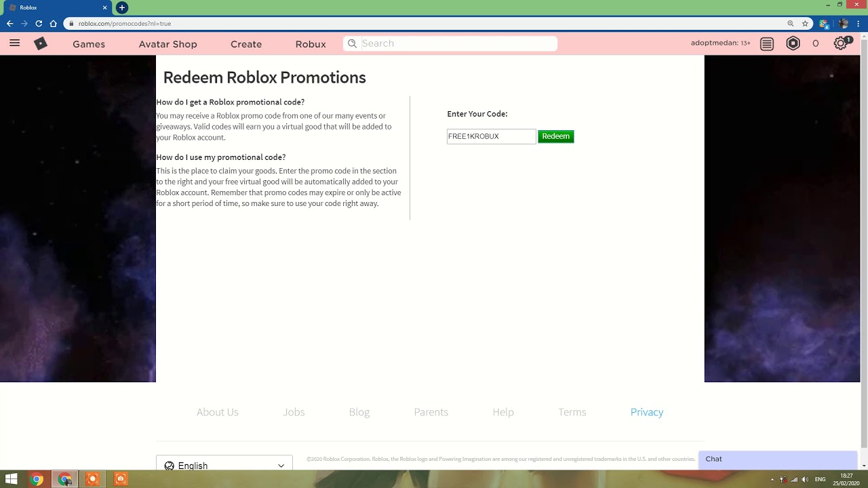The height and width of the screenshot is (488, 868).
Task: Show hidden system tray icons
Action: click(772, 479)
